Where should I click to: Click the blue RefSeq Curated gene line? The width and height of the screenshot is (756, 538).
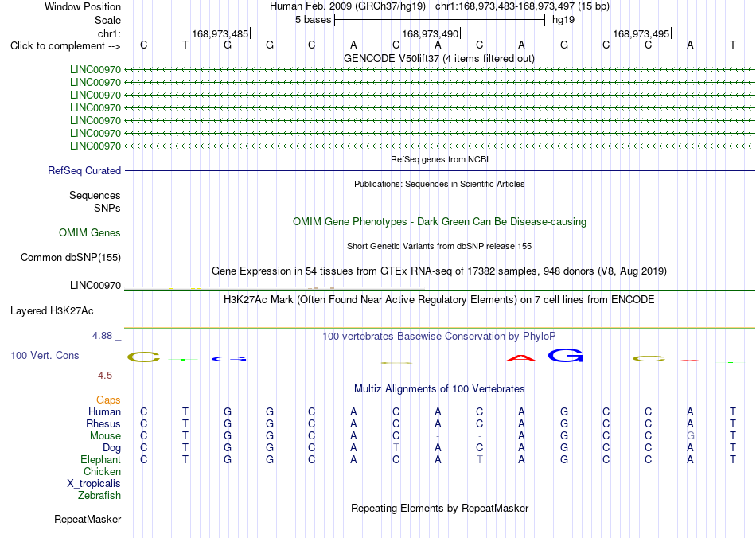point(440,170)
